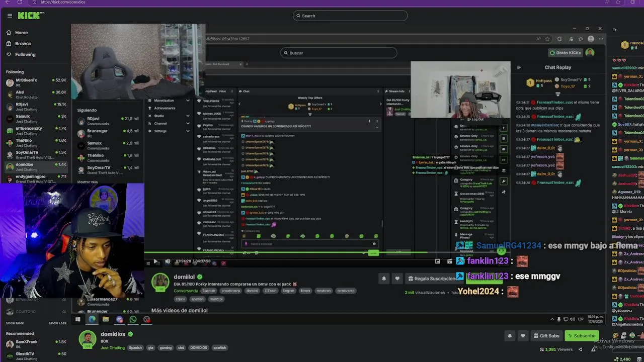Image resolution: width=644 pixels, height=362 pixels.
Task: Click the Gift Subs button
Action: (x=546, y=336)
